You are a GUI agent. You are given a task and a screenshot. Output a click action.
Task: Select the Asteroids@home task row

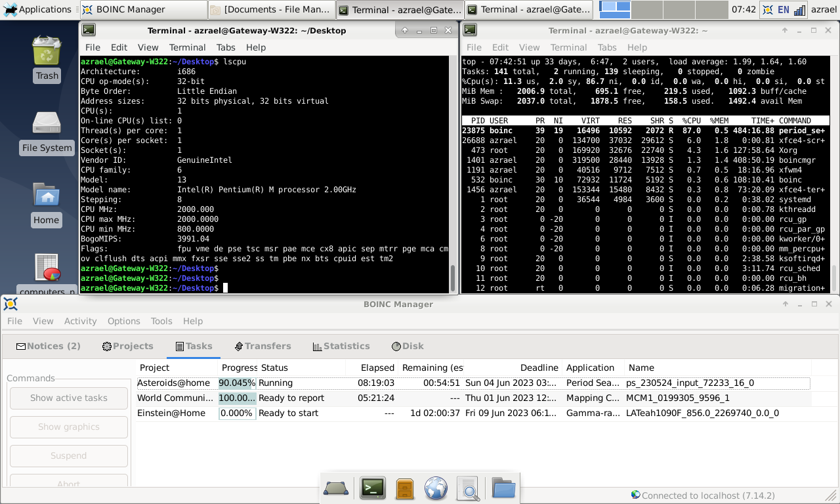coord(473,383)
